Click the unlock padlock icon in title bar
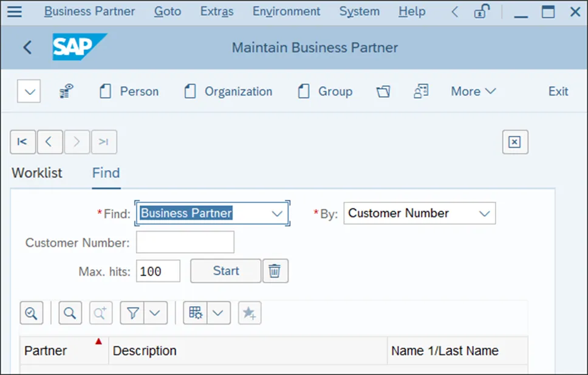Screen dimensions: 588x375 (482, 12)
